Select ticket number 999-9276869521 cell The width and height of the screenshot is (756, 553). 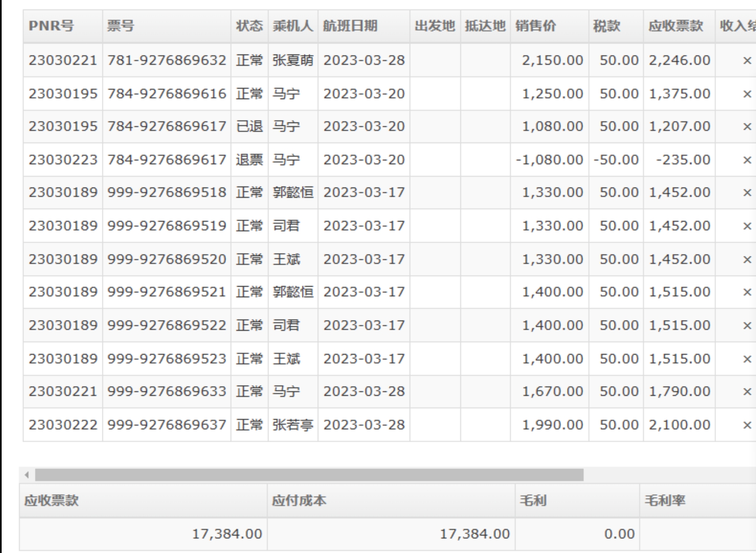[x=167, y=292]
